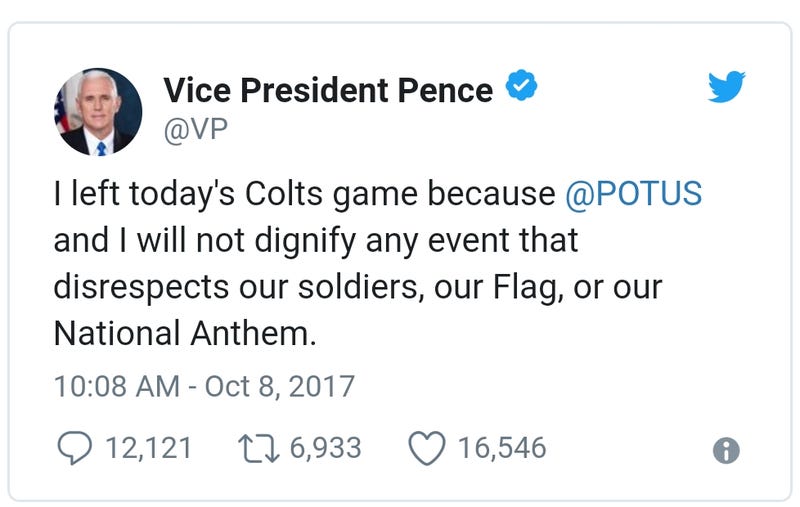Image resolution: width=800 pixels, height=507 pixels.
Task: Click the line starting "disrespects our soldiers"
Action: coord(358,287)
